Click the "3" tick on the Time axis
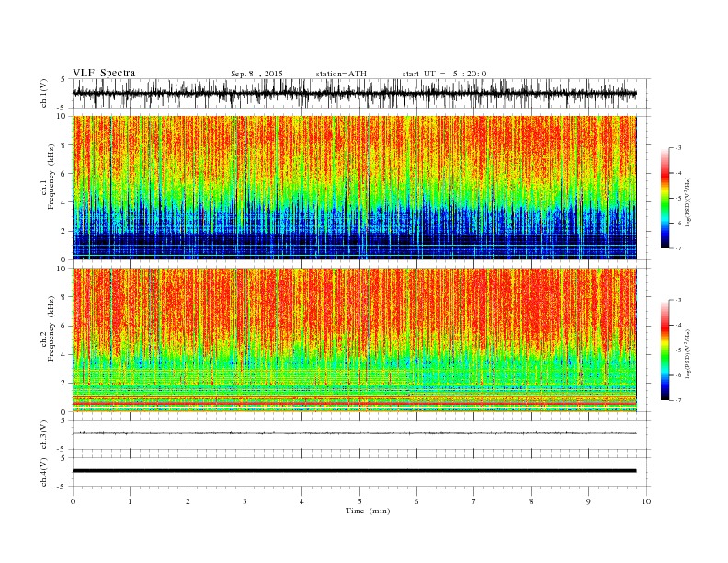 click(x=245, y=501)
